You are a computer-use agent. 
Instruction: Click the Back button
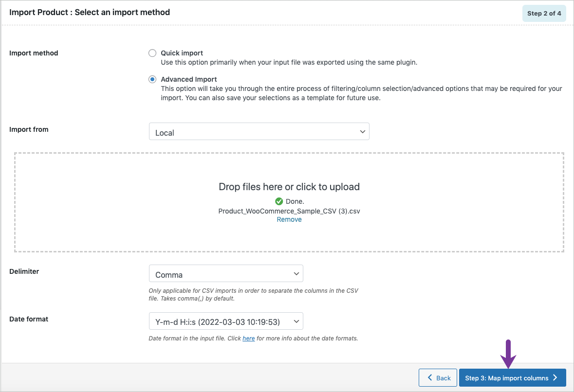438,377
